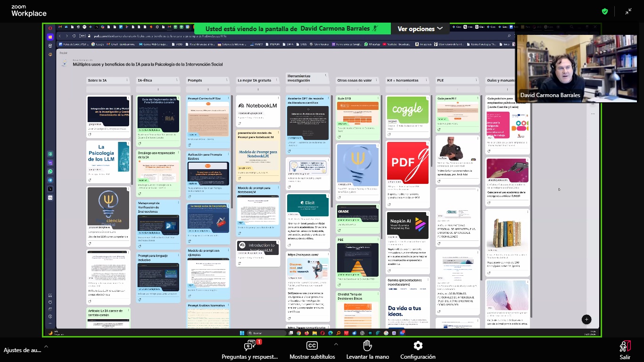644x362 pixels.
Task: Open three-dot menu of Prompts column
Action: point(228,80)
